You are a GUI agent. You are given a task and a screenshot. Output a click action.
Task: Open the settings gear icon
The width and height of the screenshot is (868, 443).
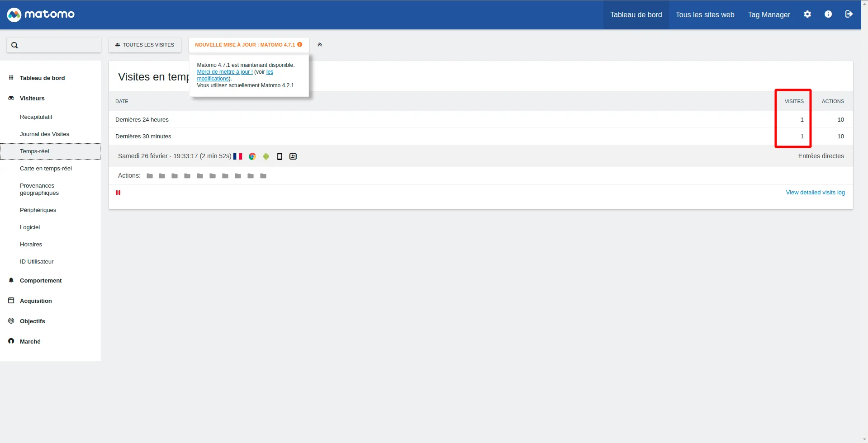pos(807,14)
